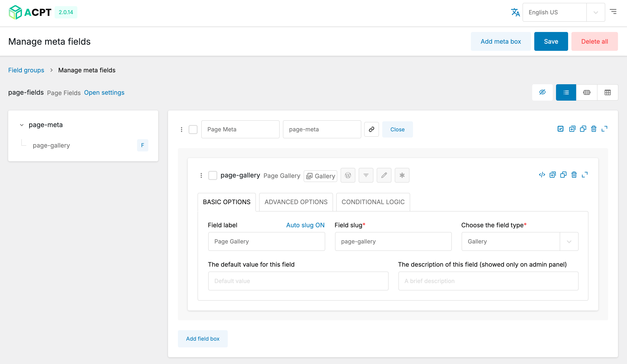This screenshot has height=364, width=627.
Task: Check the Page Meta box checkbox
Action: (193, 129)
